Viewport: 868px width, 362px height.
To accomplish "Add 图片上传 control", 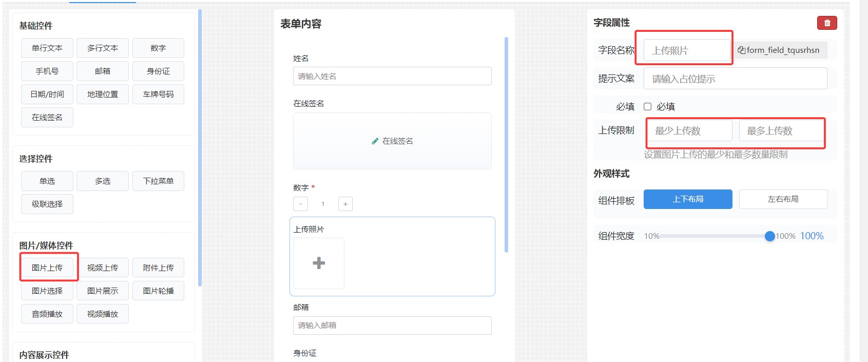I will [x=47, y=268].
